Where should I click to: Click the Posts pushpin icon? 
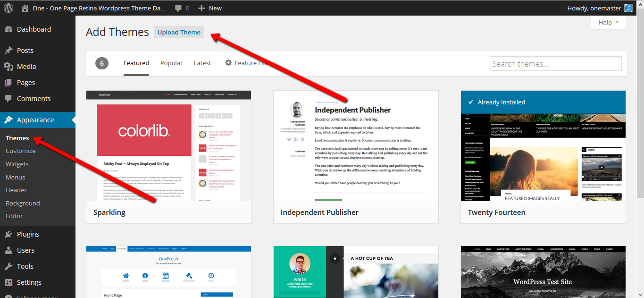point(8,51)
